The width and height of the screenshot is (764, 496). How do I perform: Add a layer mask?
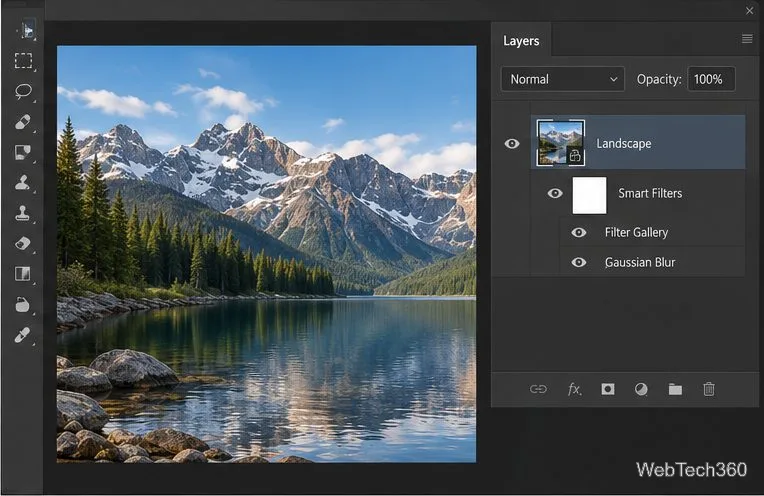pyautogui.click(x=608, y=389)
